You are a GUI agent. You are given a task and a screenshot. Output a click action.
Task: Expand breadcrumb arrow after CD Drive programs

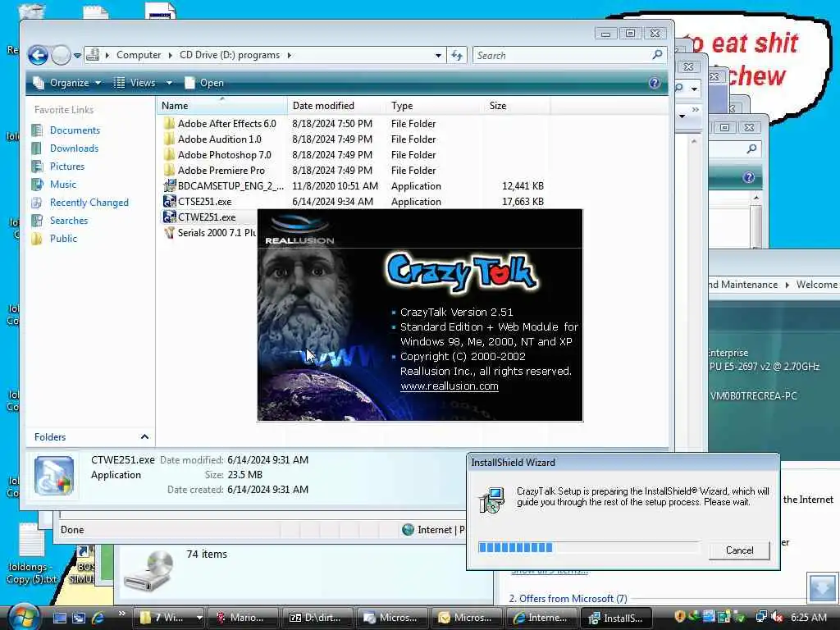point(290,55)
